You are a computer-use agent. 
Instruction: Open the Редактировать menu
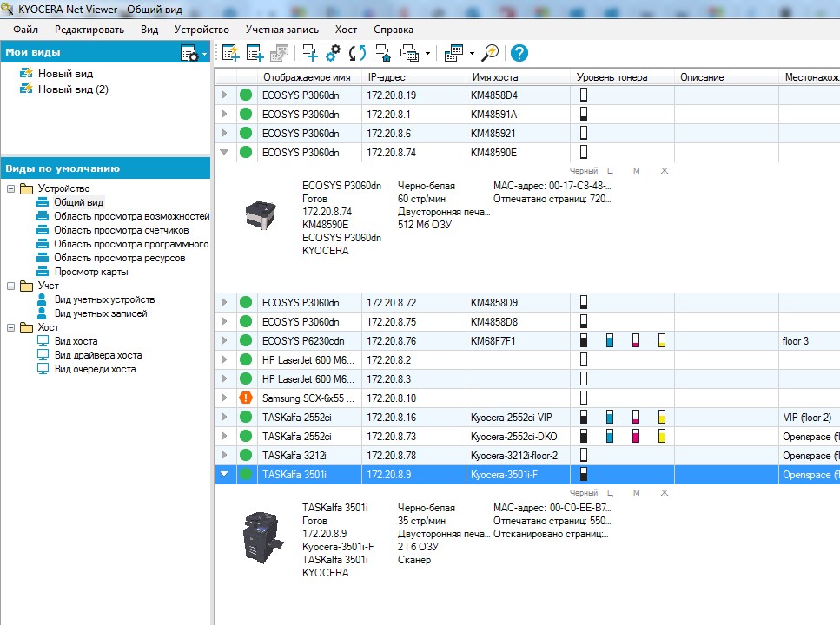coord(89,30)
